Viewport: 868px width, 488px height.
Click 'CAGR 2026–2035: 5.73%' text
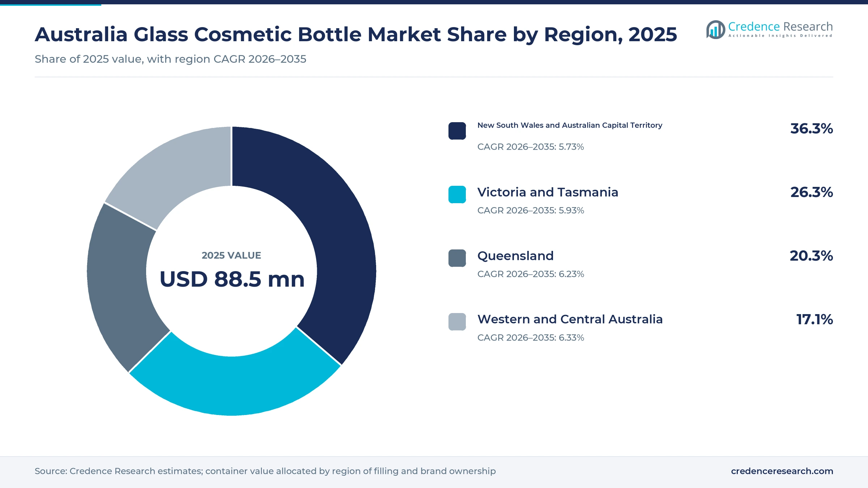(531, 147)
